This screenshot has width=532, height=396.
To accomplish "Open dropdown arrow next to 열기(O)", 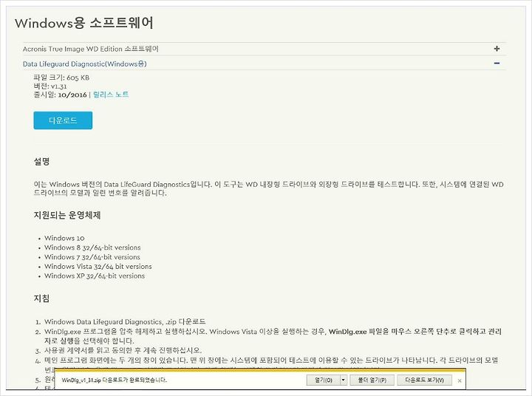I will (344, 380).
